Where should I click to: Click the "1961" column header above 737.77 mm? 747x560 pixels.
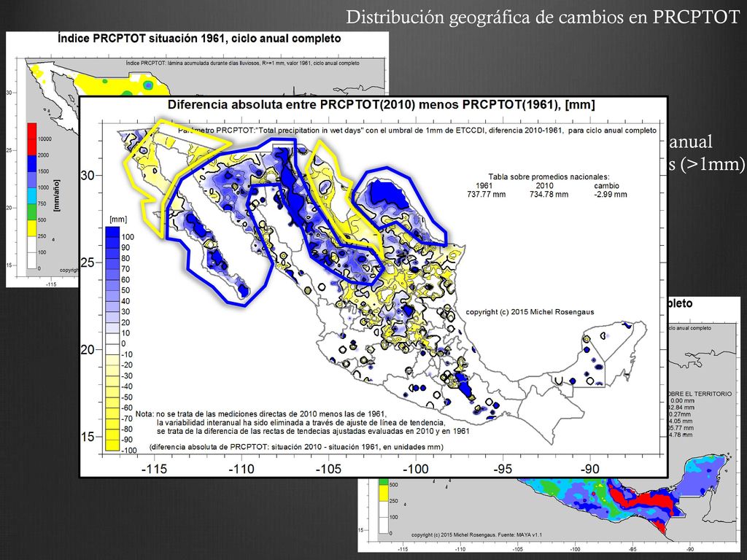(x=484, y=186)
